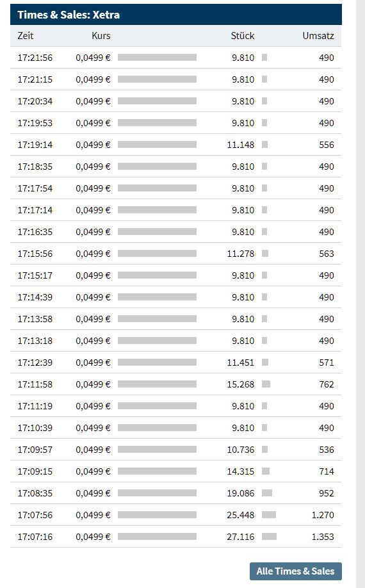The image size is (365, 588).
Task: Select the Zeit column header
Action: [26, 36]
